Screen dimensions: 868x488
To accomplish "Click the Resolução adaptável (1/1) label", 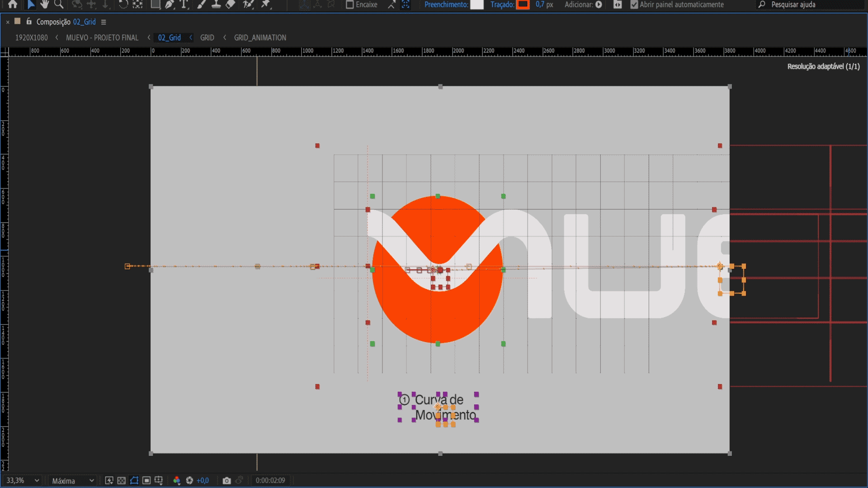I will [x=823, y=66].
